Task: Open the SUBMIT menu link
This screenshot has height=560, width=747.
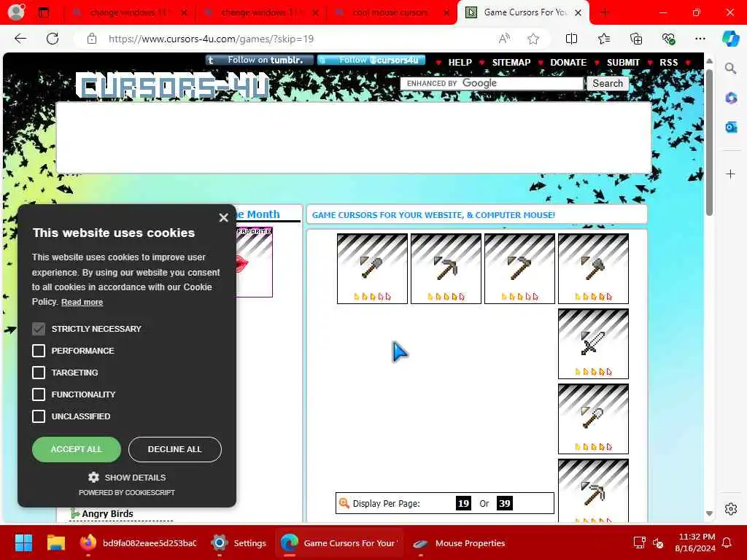Action: click(623, 63)
